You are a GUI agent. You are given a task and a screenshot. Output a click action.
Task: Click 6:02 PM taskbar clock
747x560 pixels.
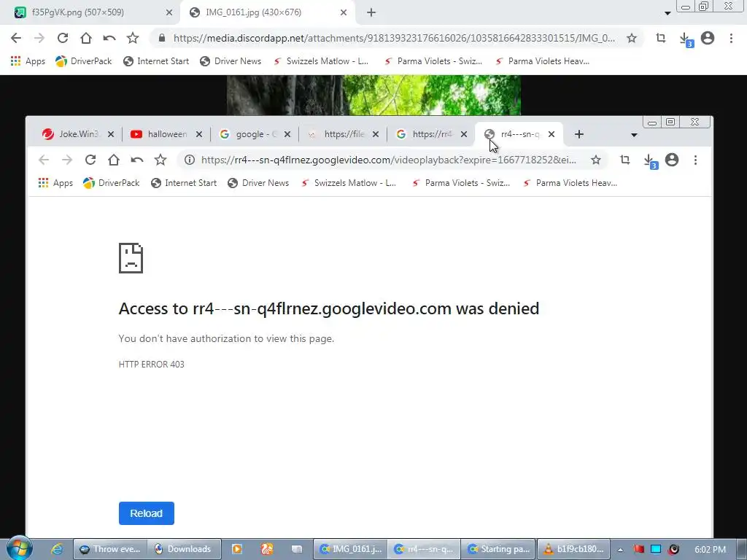click(711, 550)
